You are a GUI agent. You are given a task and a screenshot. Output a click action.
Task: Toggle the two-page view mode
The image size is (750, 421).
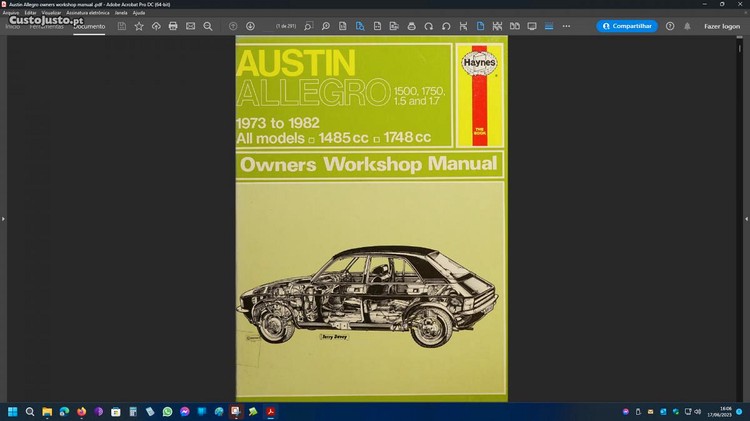pos(514,26)
